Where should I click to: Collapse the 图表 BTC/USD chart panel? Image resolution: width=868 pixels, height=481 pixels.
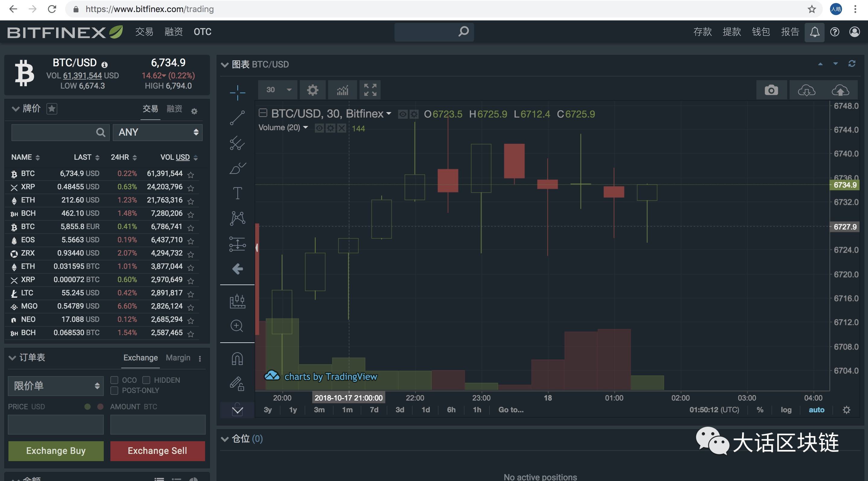(224, 64)
